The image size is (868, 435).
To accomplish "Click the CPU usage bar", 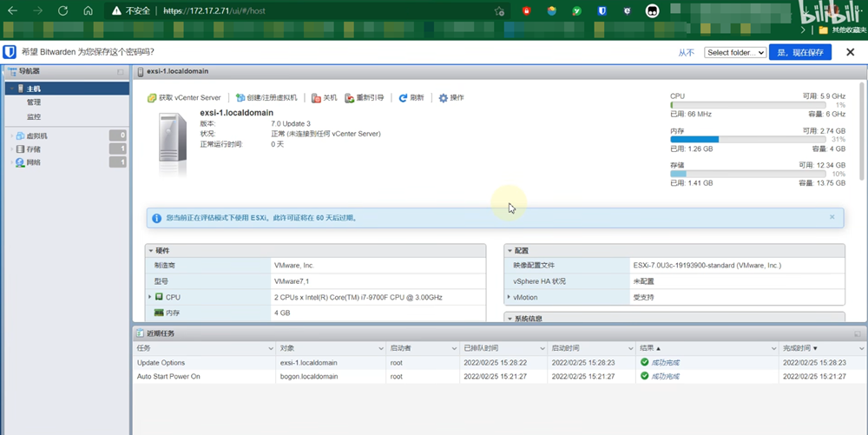I will [x=748, y=105].
